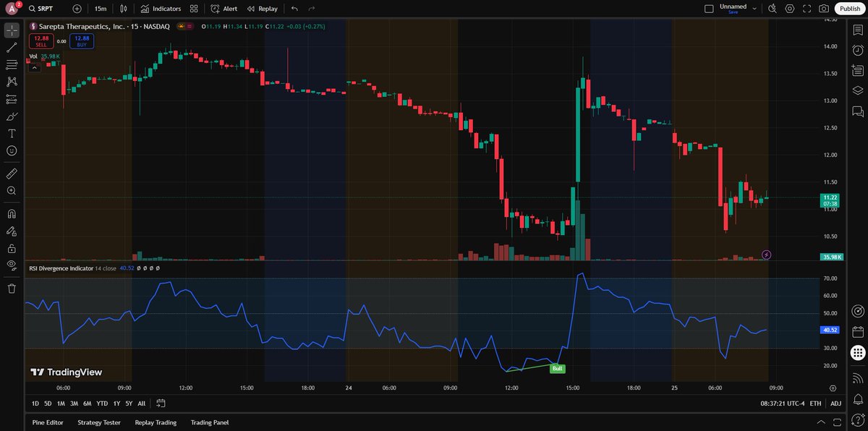
Task: Open the Trading Panel tab
Action: [210, 422]
